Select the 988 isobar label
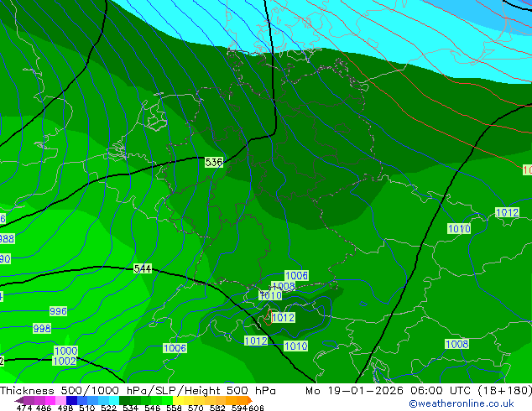 [x=7, y=239]
